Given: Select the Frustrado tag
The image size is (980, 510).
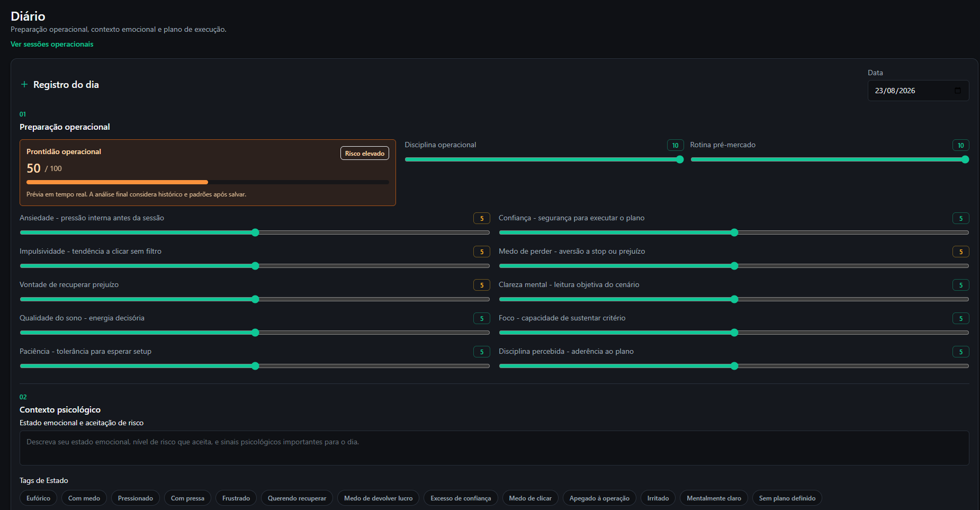Looking at the screenshot, I should pyautogui.click(x=236, y=498).
